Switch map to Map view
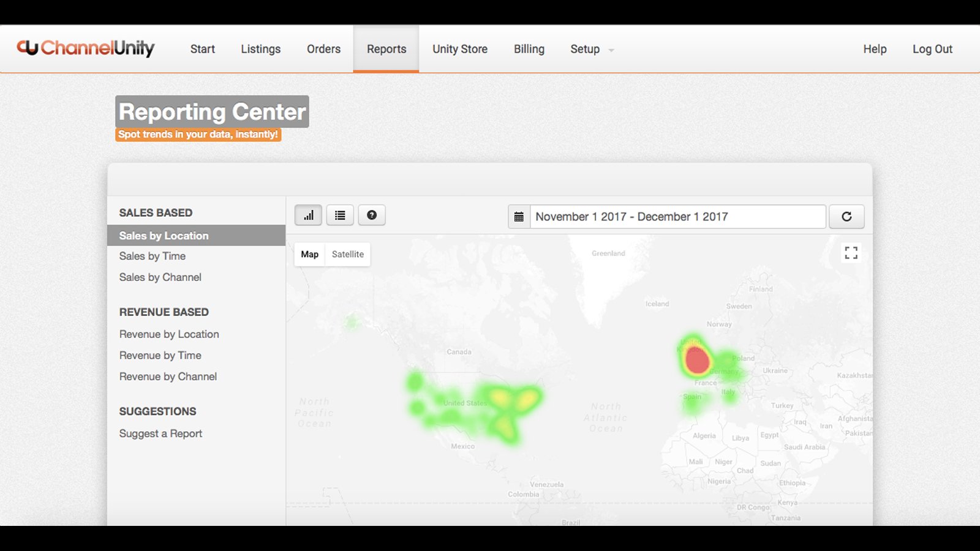 click(x=310, y=254)
